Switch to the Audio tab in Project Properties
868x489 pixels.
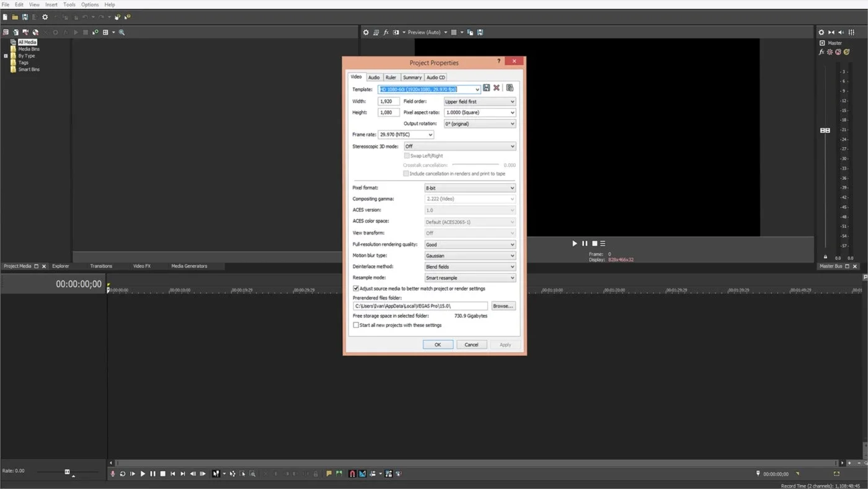coord(374,78)
